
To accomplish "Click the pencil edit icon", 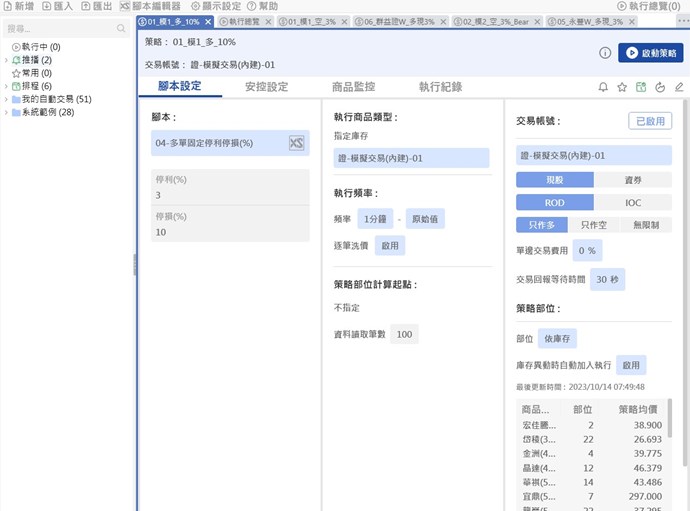I will pos(679,87).
